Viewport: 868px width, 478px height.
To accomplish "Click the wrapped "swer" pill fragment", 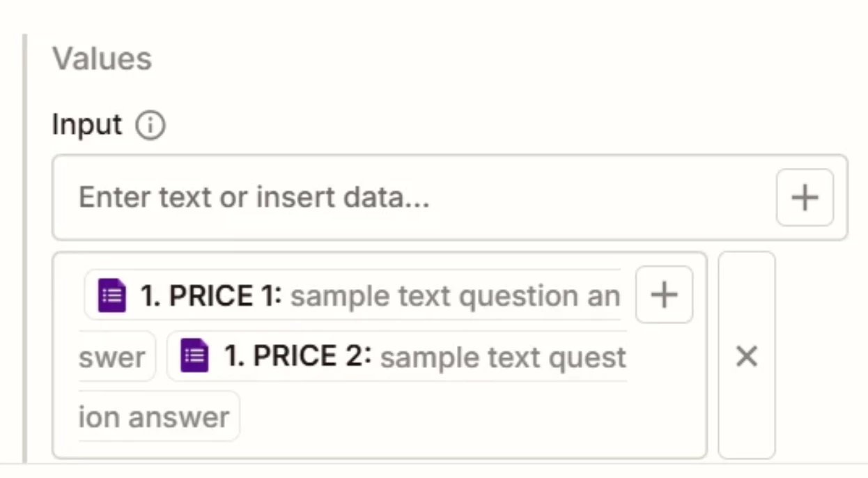I will (x=112, y=357).
